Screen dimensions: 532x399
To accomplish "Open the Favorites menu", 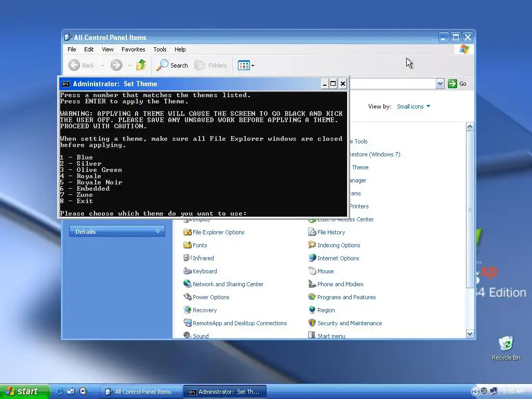I will tap(133, 49).
